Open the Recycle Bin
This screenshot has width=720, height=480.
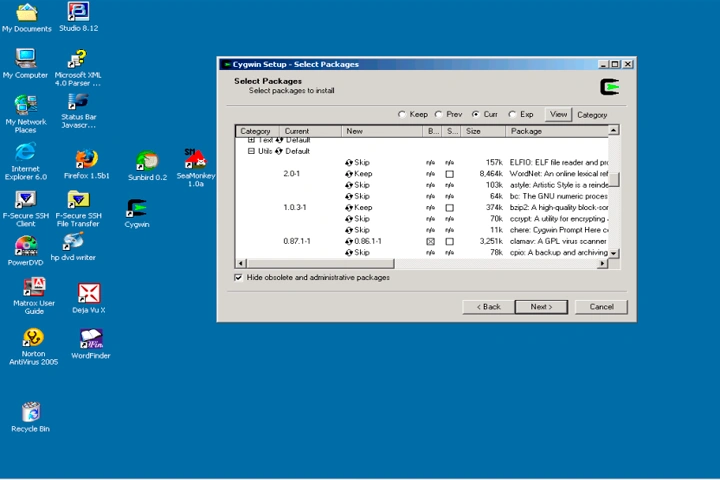point(30,417)
